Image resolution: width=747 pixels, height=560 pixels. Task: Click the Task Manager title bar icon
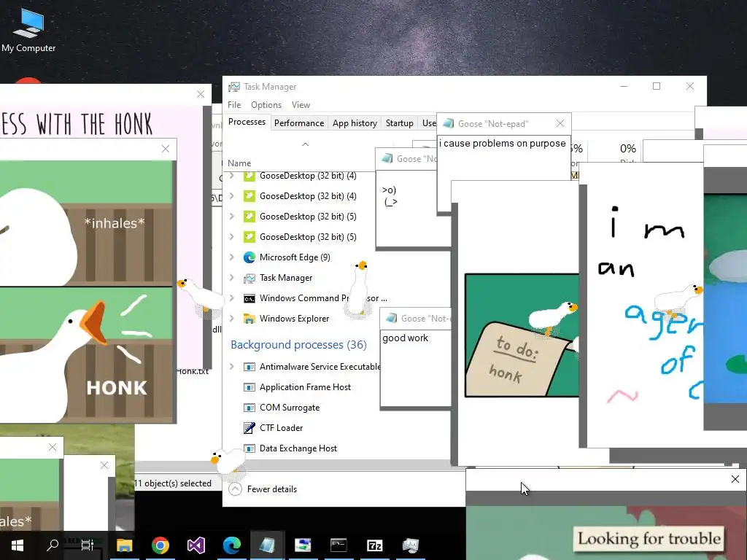pos(234,87)
